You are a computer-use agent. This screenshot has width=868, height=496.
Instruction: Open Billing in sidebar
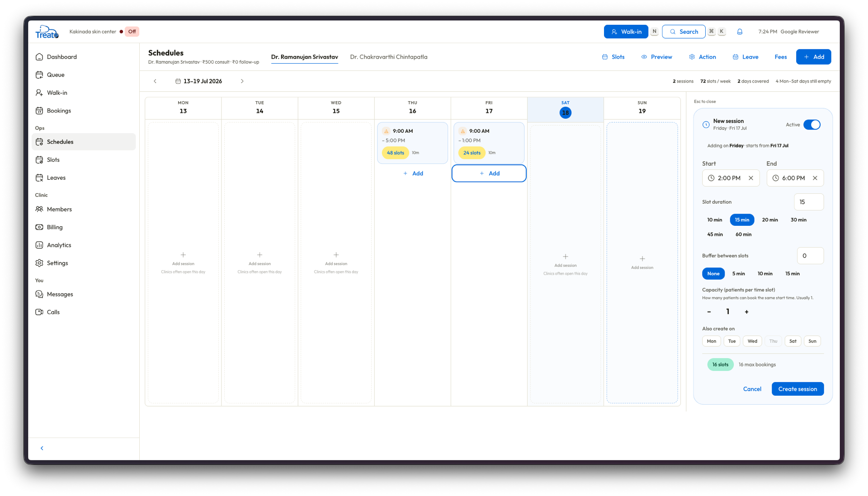[84, 227]
